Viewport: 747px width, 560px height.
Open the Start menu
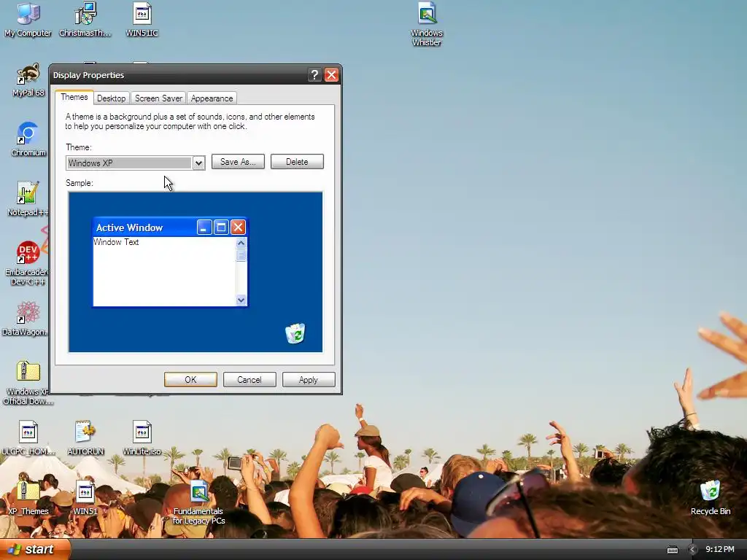(x=35, y=550)
